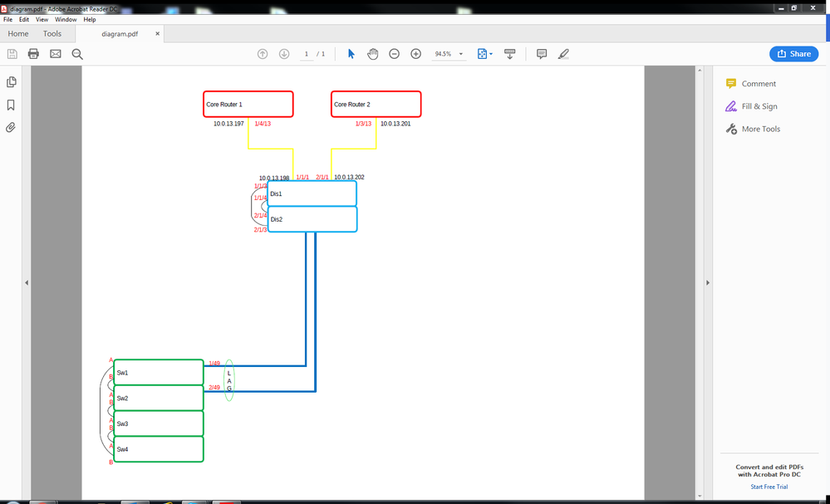Screen dimensions: 830x504
Task: Open the Add comment sticky note tool
Action: point(542,54)
